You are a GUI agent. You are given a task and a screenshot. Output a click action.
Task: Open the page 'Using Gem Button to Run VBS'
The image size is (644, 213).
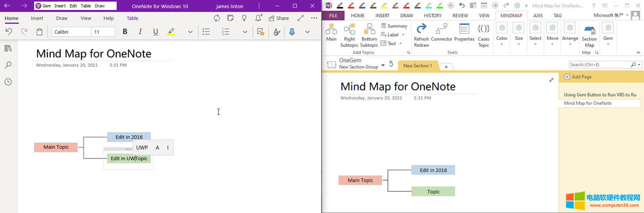(600, 94)
